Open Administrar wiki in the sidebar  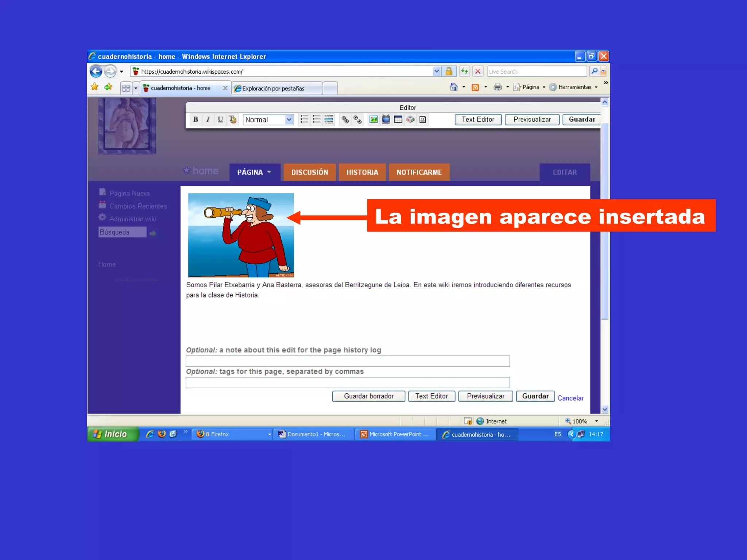pos(133,219)
